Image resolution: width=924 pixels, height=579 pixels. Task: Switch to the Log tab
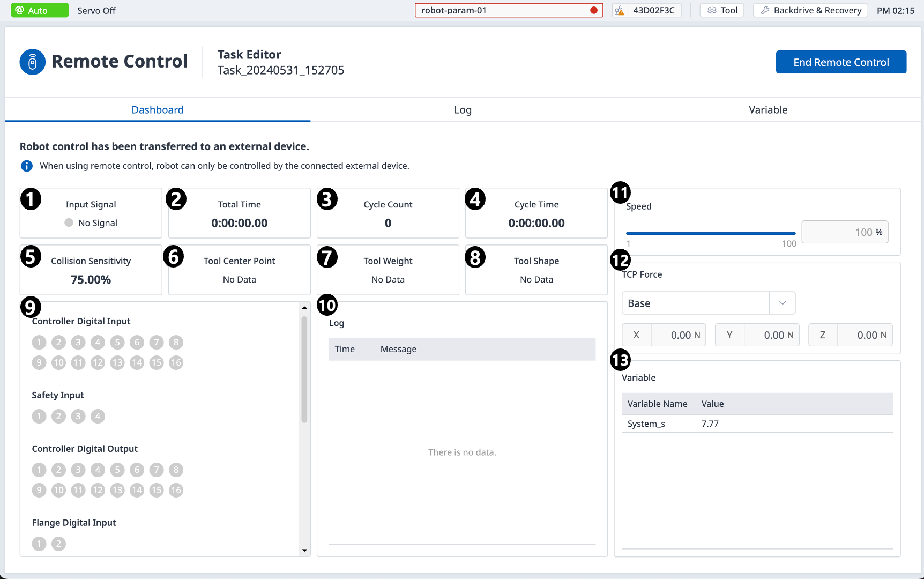pos(463,110)
